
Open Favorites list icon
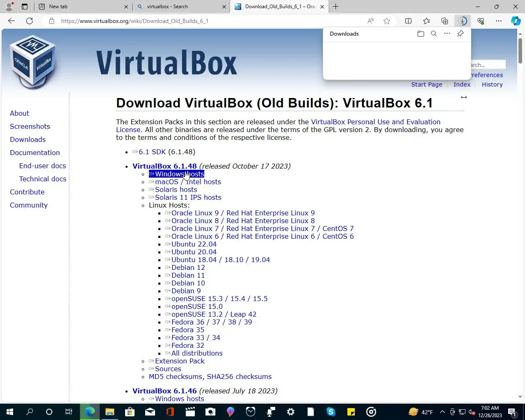[427, 21]
